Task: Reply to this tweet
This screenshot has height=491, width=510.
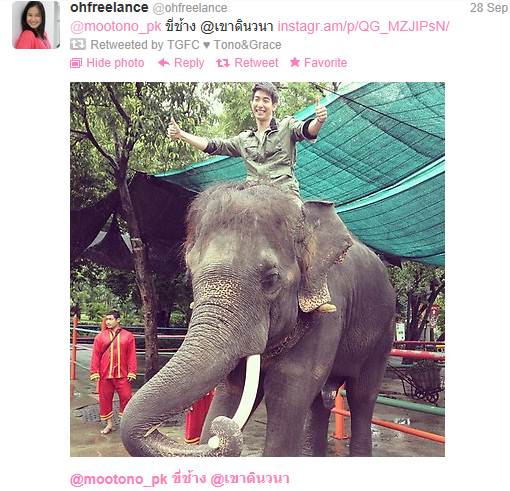Action: (x=189, y=63)
